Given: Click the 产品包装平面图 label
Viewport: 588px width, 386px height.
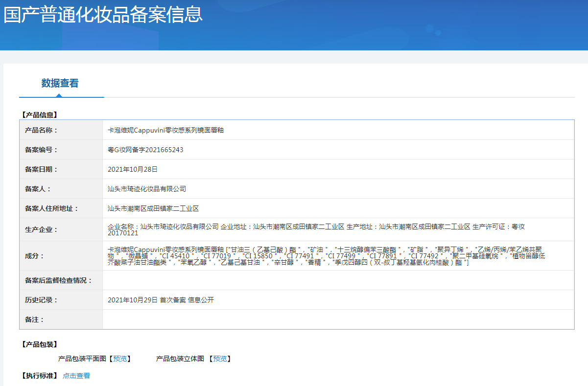Looking at the screenshot, I should pos(82,359).
